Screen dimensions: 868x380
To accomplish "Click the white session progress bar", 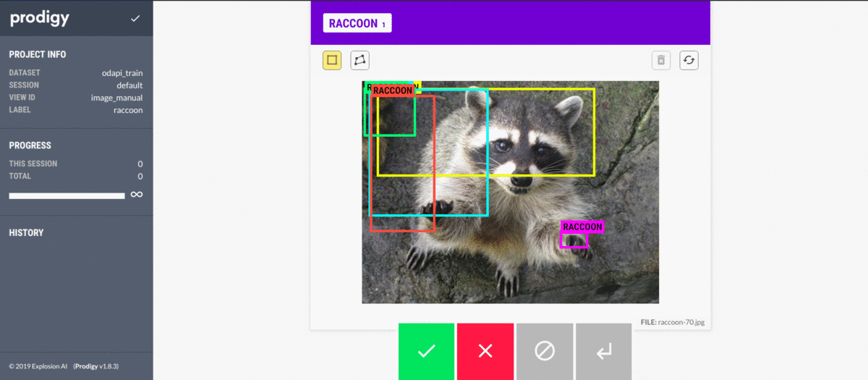I will click(67, 195).
